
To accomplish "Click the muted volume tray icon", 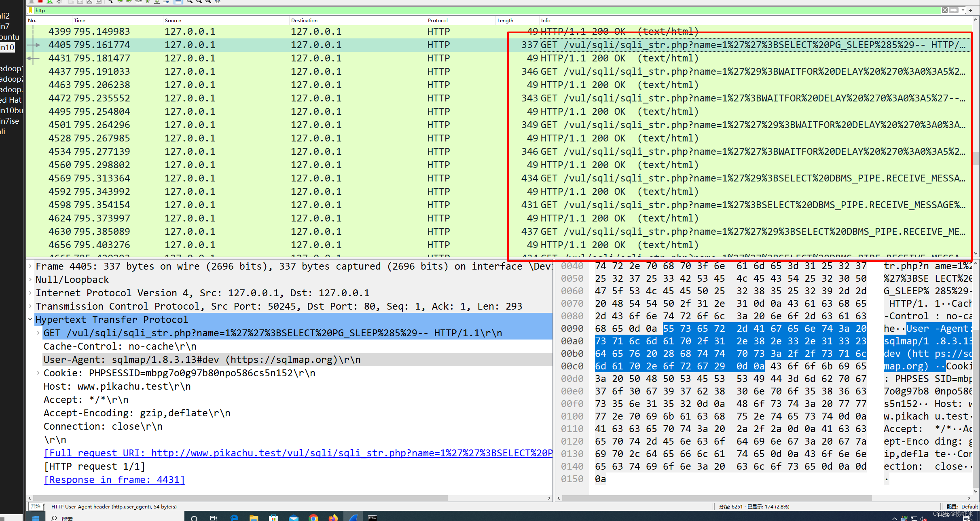I will (x=924, y=518).
